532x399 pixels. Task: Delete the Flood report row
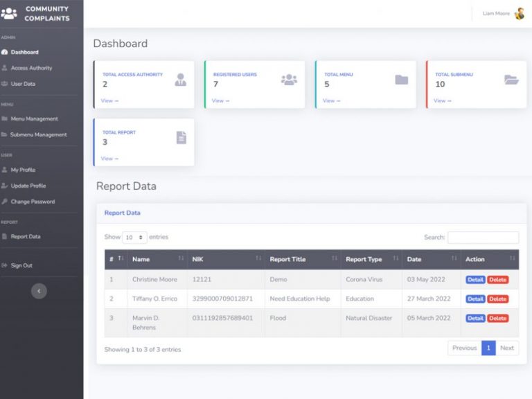[x=497, y=319]
